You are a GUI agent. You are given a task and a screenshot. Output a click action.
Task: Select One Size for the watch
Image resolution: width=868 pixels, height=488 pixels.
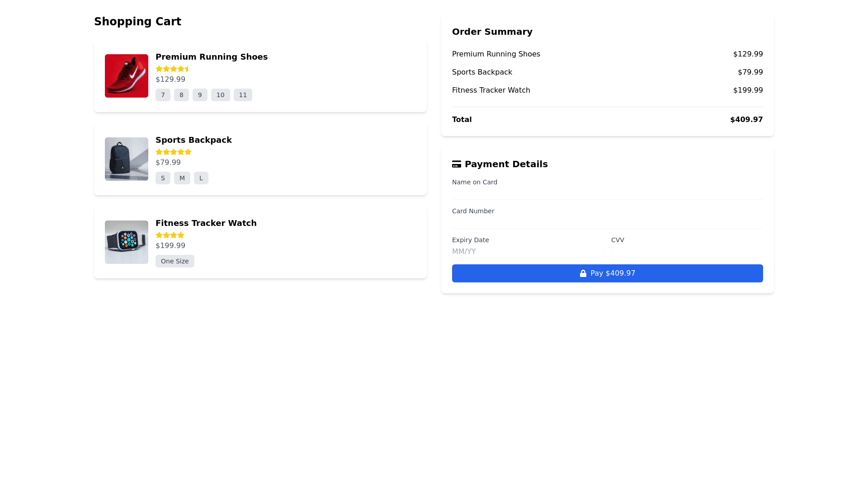(175, 261)
